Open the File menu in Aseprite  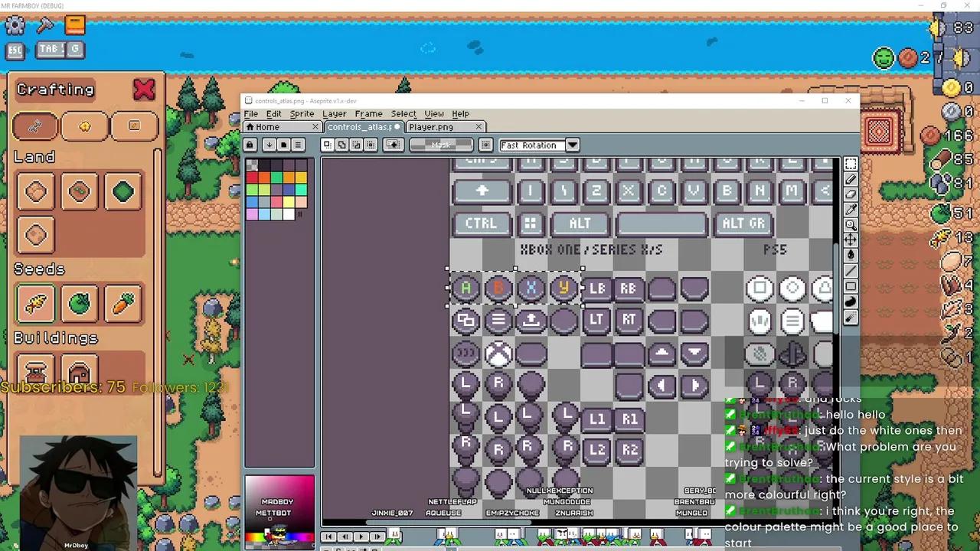pos(251,114)
